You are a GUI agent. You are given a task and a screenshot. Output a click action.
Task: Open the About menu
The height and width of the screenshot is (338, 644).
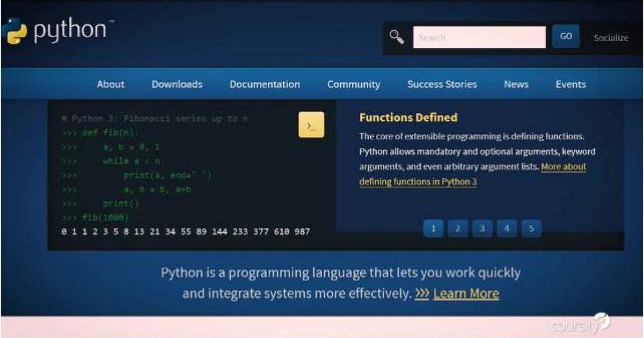[111, 84]
